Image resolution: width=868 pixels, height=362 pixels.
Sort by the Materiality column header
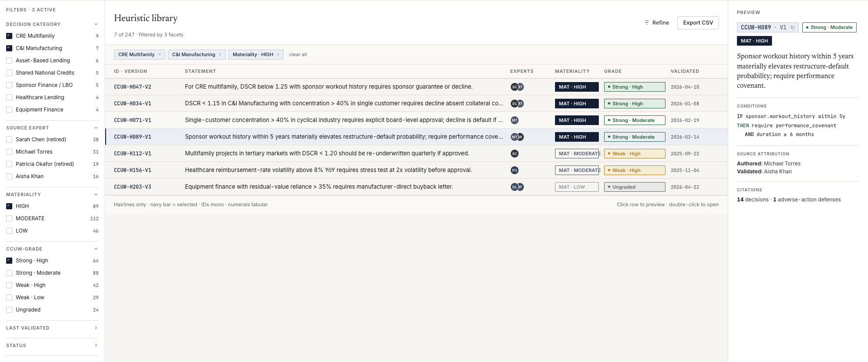pos(572,71)
